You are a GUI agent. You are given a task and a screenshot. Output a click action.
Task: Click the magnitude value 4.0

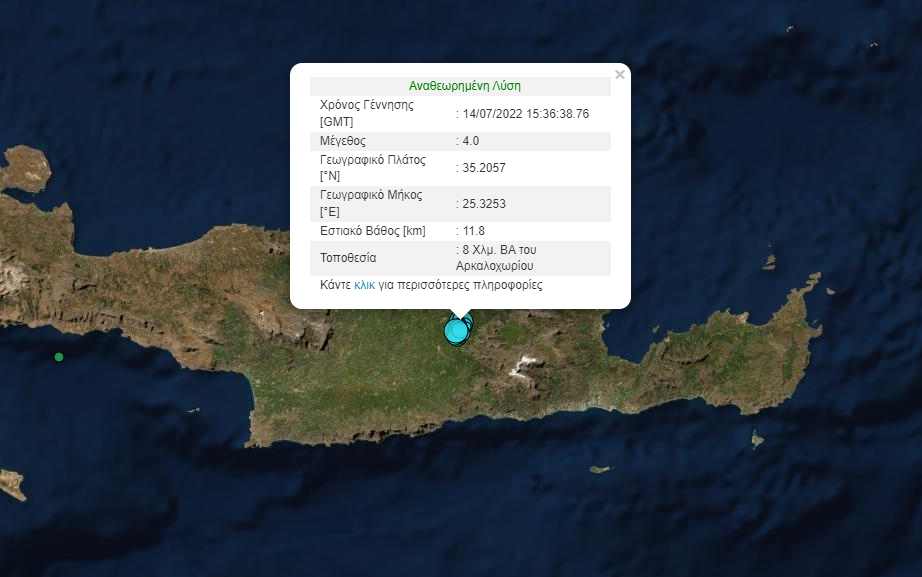click(x=470, y=141)
